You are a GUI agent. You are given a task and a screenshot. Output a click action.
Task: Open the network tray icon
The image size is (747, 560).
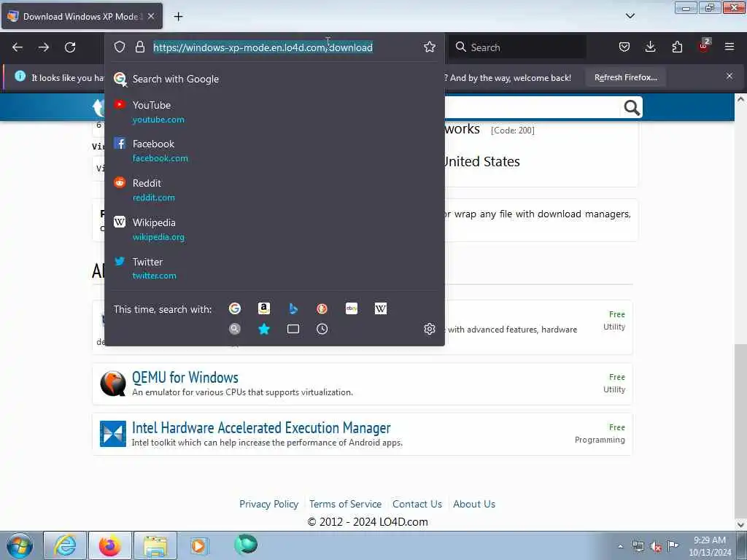638,547
